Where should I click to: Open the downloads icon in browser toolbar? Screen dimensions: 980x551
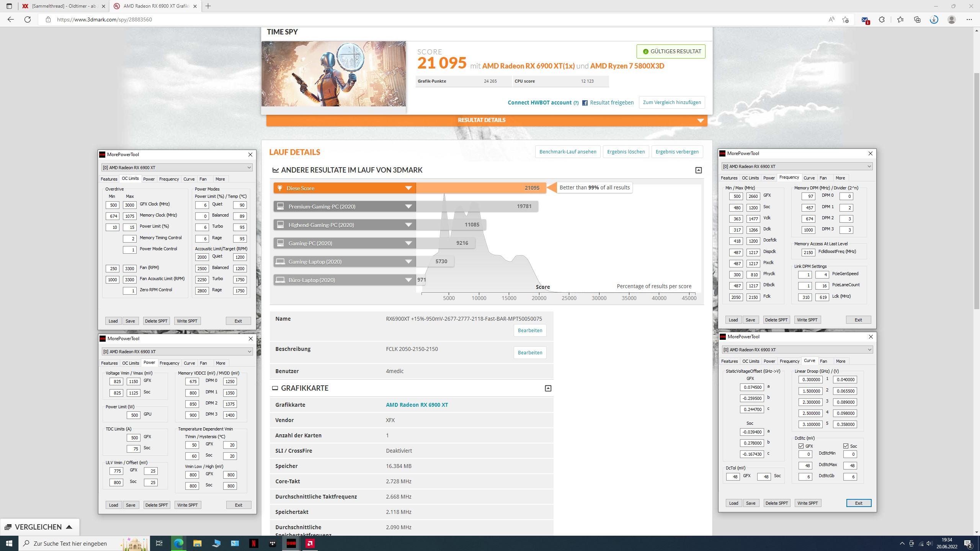[x=934, y=20]
